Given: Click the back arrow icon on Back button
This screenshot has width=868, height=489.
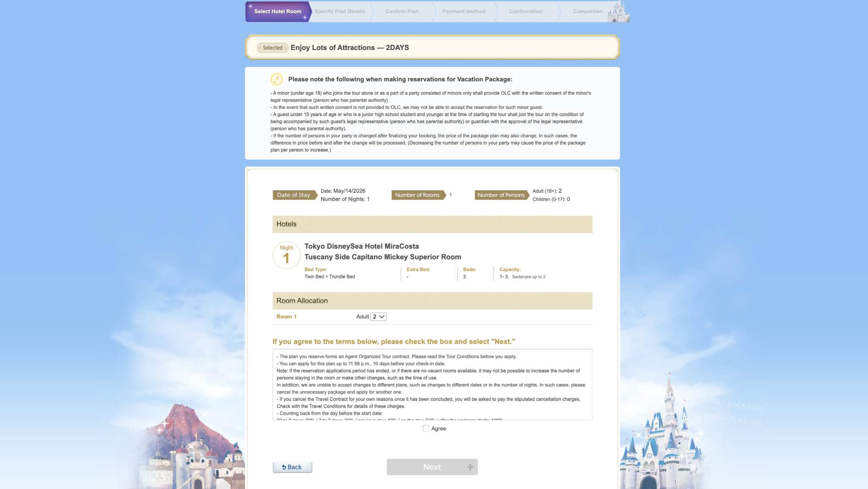Looking at the screenshot, I should tap(284, 467).
